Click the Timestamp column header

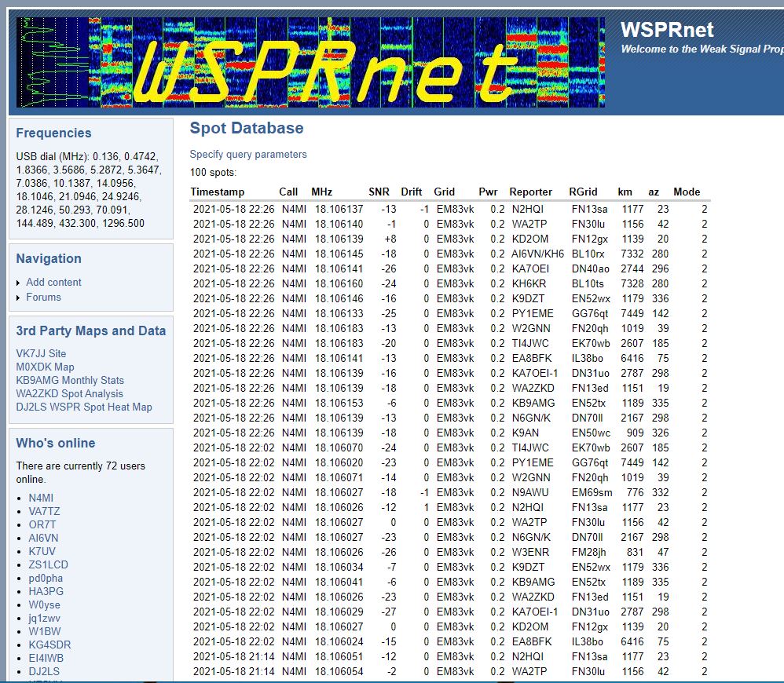tap(218, 192)
